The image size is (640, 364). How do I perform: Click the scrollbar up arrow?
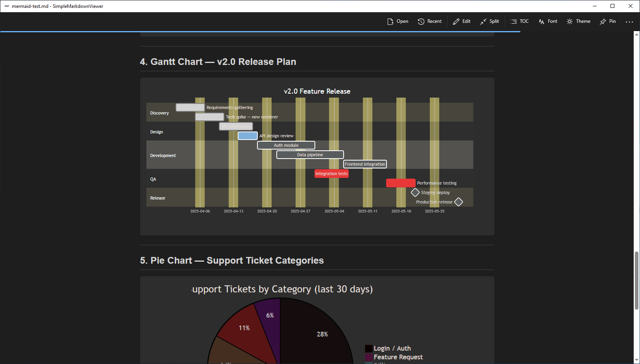tap(636, 34)
